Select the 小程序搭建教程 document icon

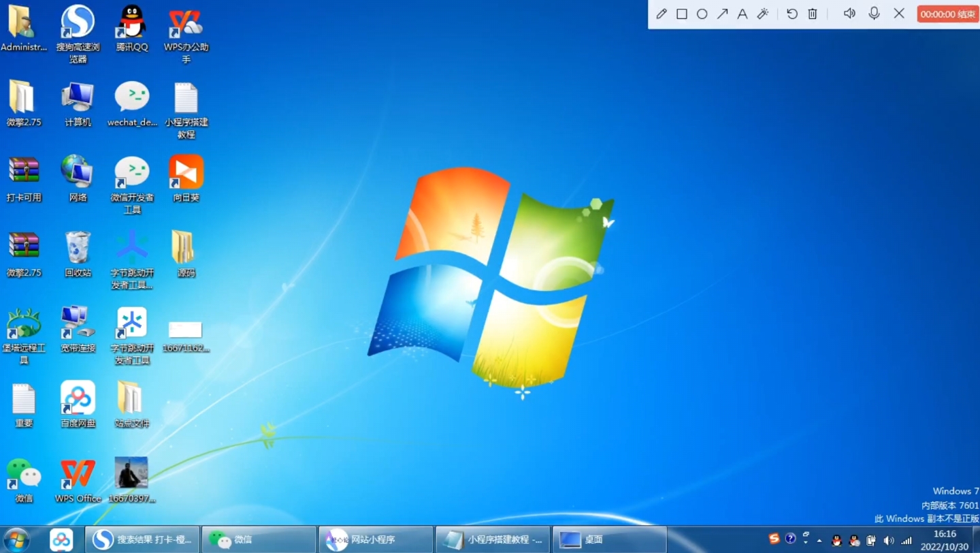coord(186,110)
